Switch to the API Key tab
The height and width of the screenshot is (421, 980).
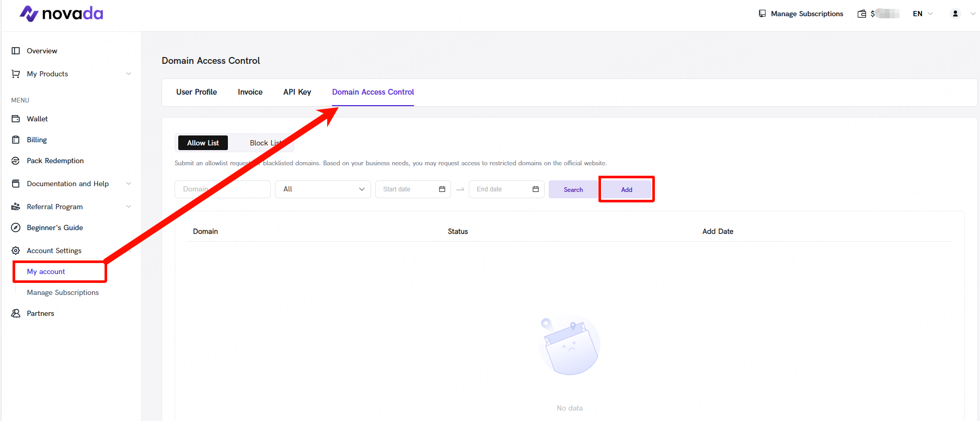pyautogui.click(x=297, y=92)
